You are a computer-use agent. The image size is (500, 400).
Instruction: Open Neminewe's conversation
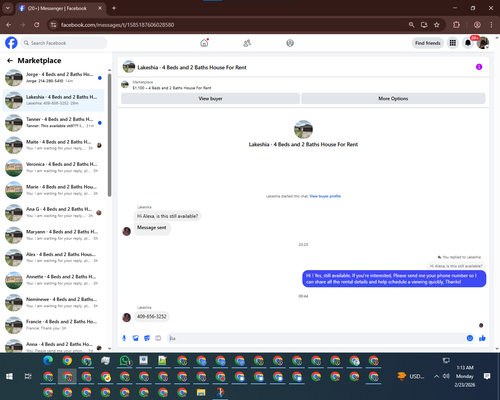[x=53, y=302]
